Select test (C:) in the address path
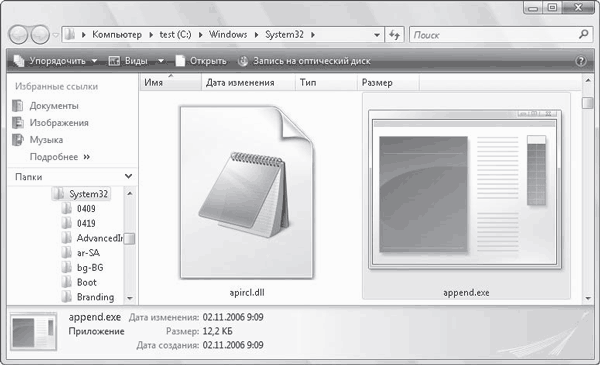This screenshot has width=600, height=365. pos(175,35)
